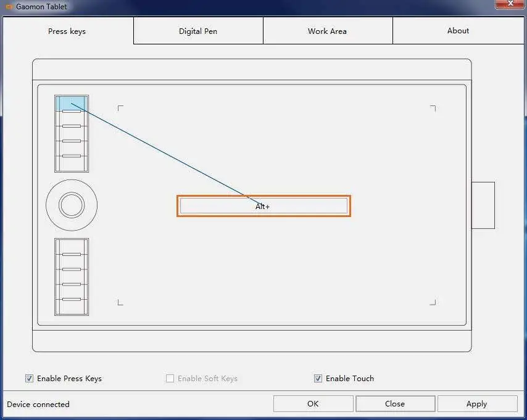Select the fifth key in lower group
The width and height of the screenshot is (527, 420).
[x=72, y=307]
